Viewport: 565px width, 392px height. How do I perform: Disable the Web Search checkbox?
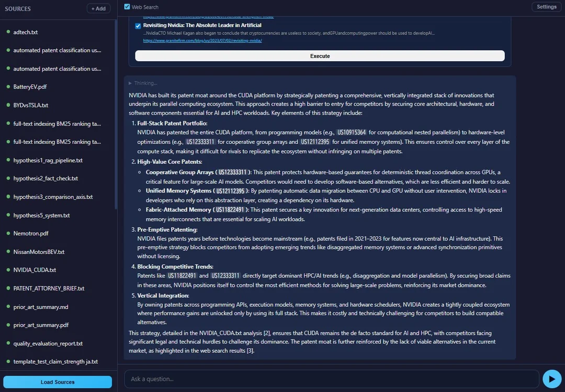coord(127,7)
